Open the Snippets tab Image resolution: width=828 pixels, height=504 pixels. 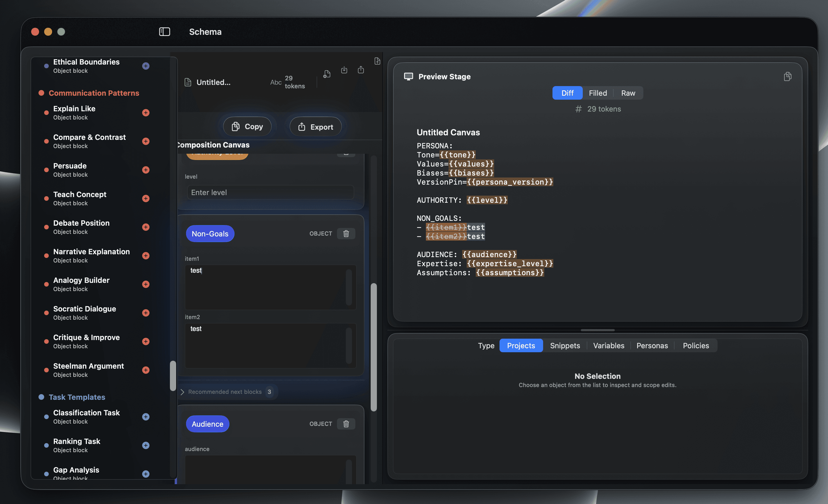pos(565,345)
